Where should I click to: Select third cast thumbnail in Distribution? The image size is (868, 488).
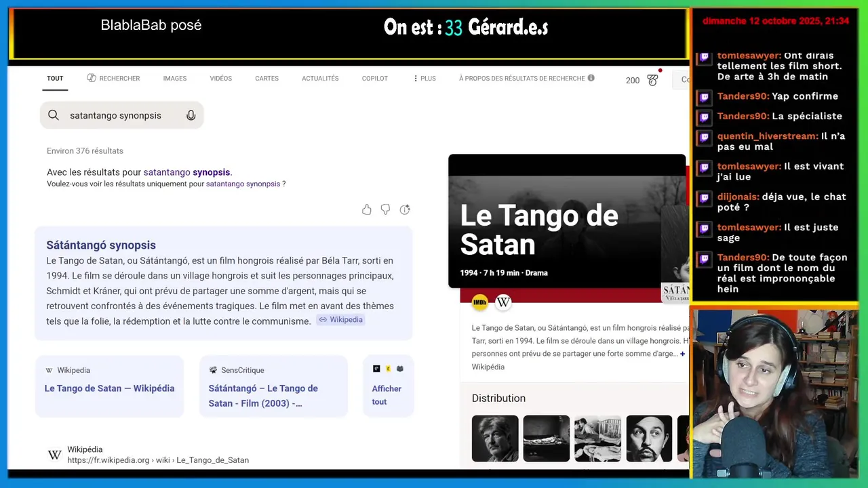tap(597, 439)
